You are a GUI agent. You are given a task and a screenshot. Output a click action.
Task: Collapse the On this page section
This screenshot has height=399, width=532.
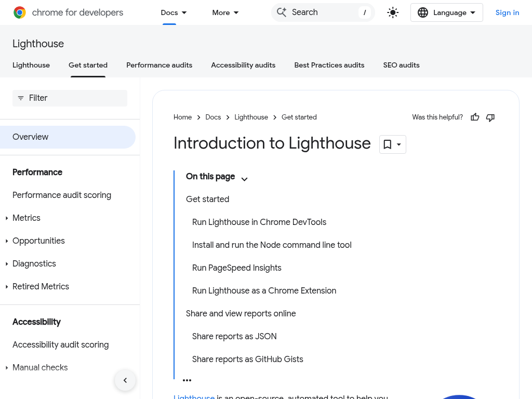tap(244, 179)
